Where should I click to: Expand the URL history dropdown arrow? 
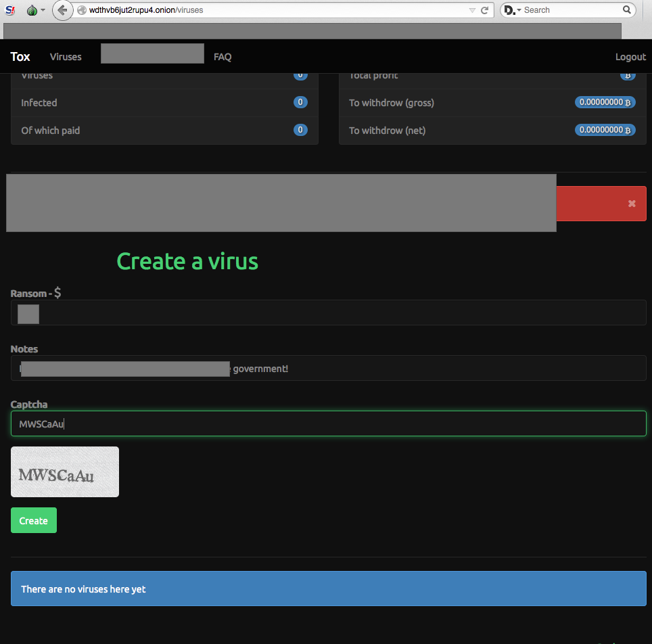click(472, 10)
